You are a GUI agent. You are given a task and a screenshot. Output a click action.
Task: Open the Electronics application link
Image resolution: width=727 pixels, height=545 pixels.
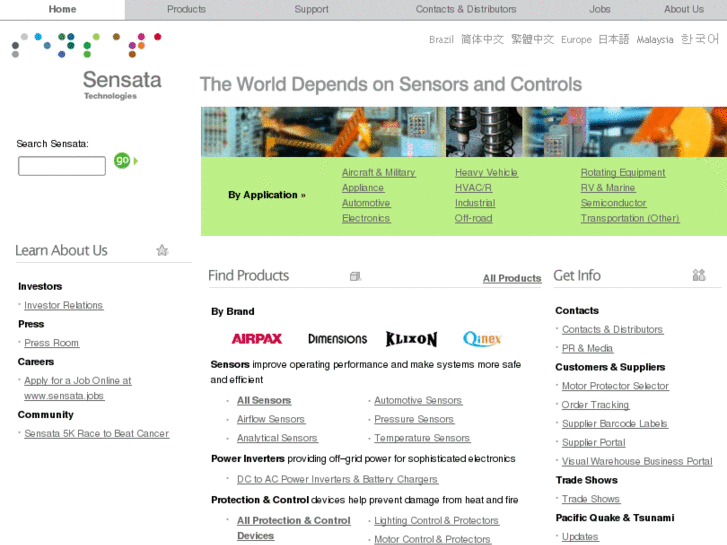(366, 218)
